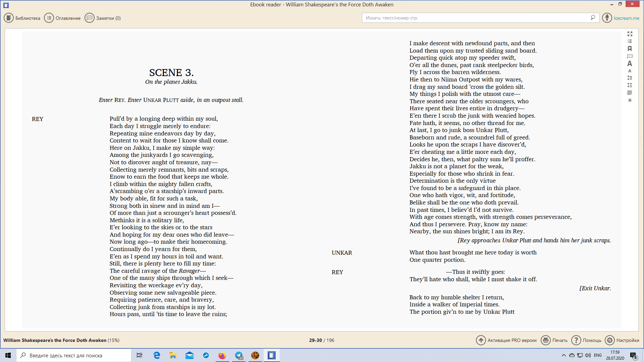The width and height of the screenshot is (644, 362).
Task: Open the blue round messenger taskbar icon
Action: pyautogui.click(x=206, y=355)
